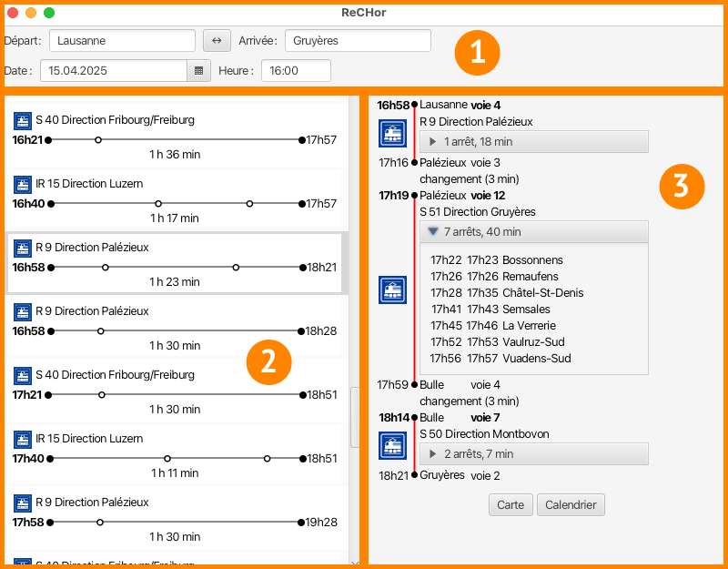Swap departure and arrival stations button
This screenshot has height=569, width=728.
pyautogui.click(x=217, y=40)
